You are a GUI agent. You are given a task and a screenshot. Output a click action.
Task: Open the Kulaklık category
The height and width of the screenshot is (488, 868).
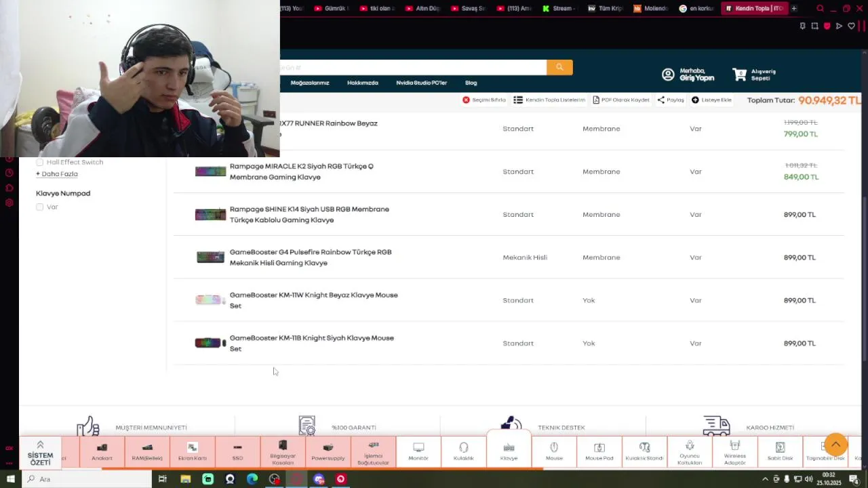(464, 452)
